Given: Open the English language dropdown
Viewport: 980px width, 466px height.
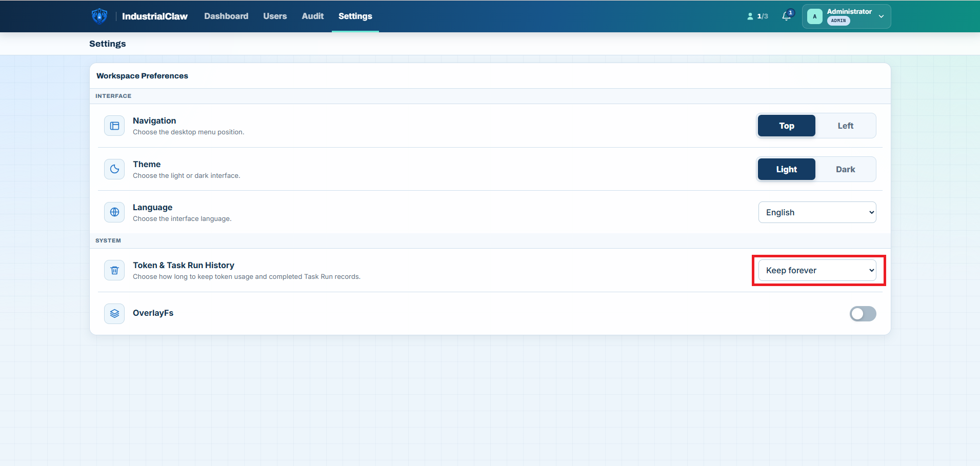Looking at the screenshot, I should (x=817, y=212).
